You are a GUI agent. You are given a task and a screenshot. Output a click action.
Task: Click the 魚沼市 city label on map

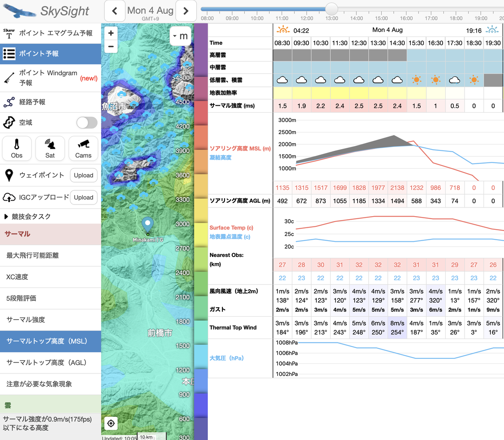[x=114, y=106]
